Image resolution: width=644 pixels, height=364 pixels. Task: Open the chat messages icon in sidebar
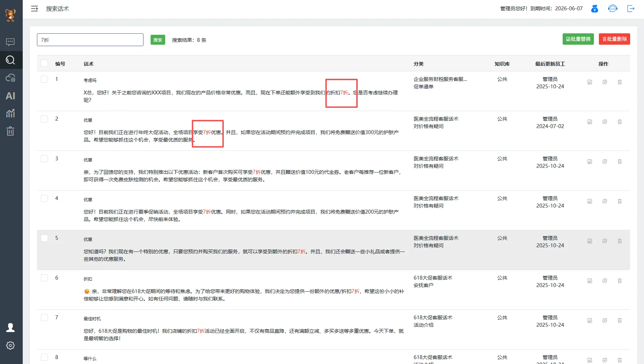(10, 42)
